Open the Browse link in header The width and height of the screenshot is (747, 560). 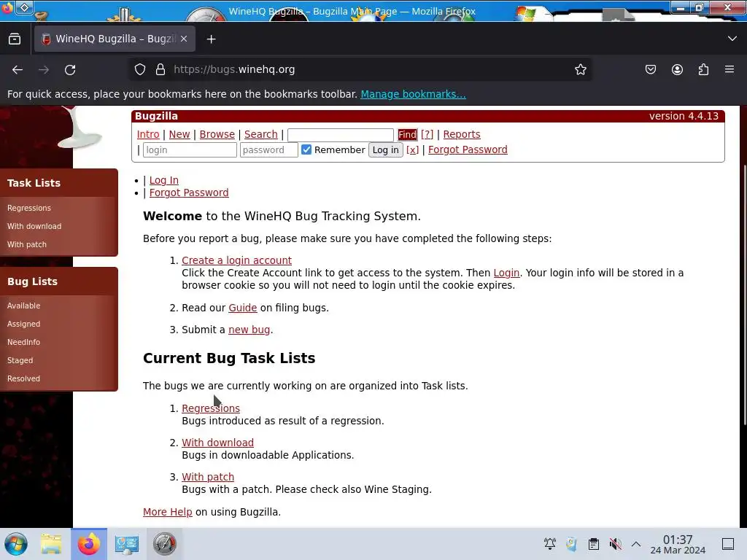(217, 134)
